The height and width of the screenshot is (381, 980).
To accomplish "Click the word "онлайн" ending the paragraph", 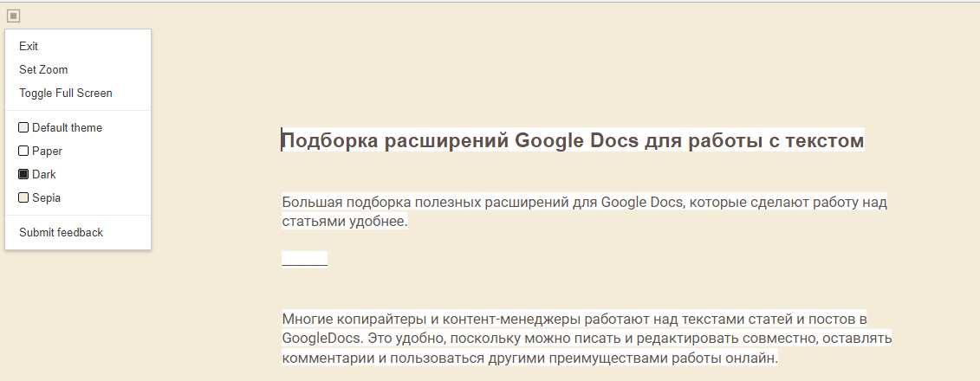I will coord(756,358).
